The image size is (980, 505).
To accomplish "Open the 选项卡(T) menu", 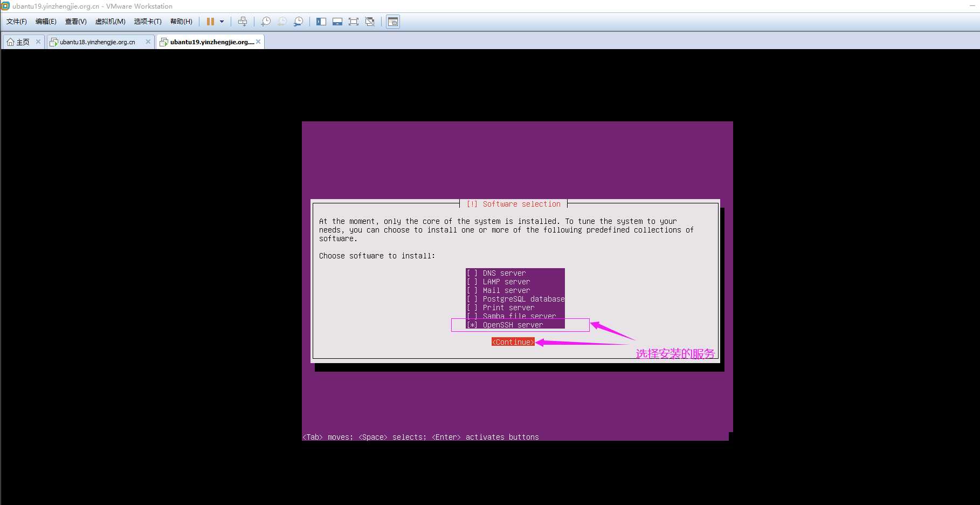I will click(x=148, y=22).
